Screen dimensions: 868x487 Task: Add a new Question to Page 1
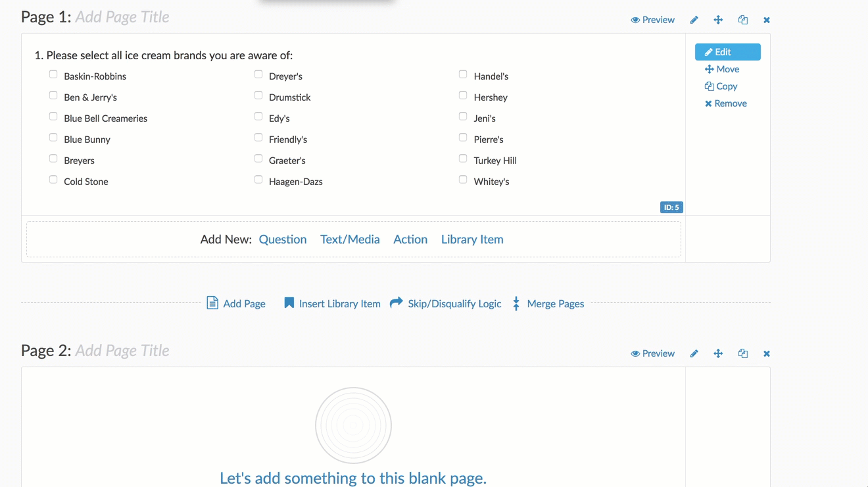[x=283, y=240]
